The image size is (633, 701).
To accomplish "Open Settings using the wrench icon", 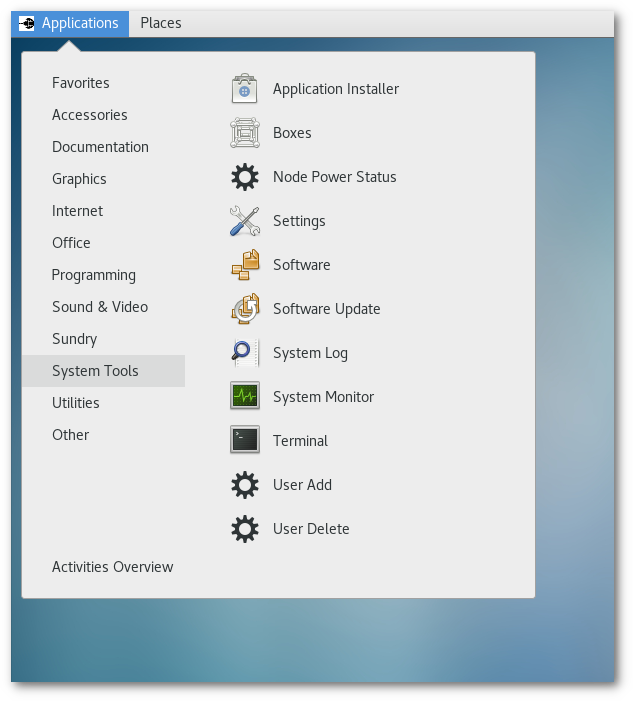I will tap(245, 221).
